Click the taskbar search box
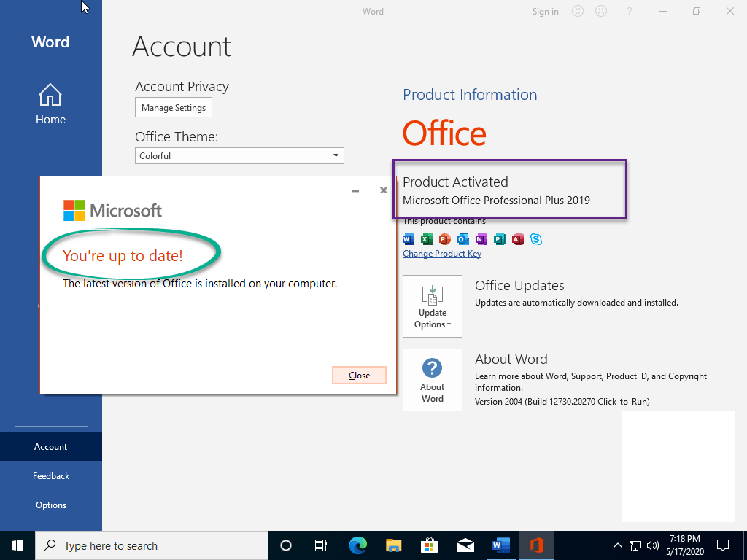Viewport: 747px width, 560px height. 152,545
